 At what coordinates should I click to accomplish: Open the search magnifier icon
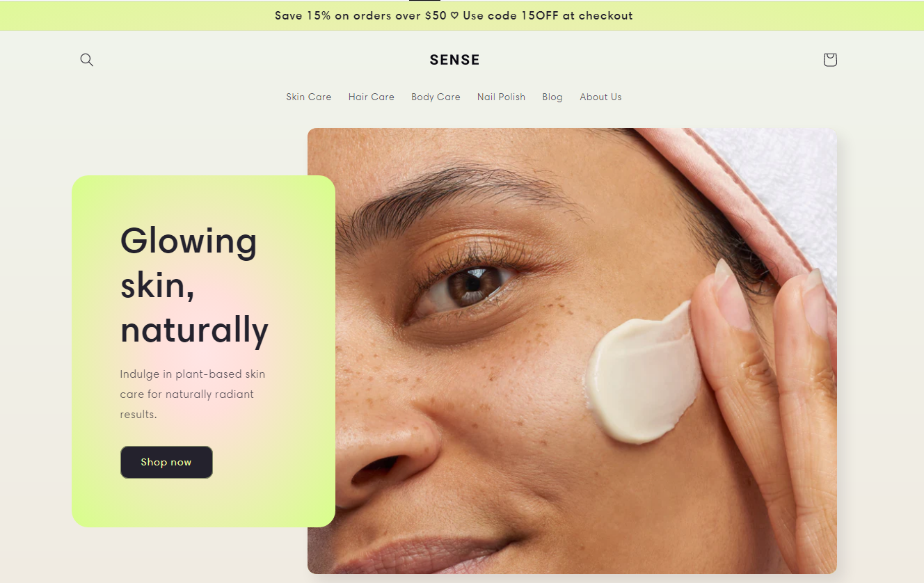86,60
